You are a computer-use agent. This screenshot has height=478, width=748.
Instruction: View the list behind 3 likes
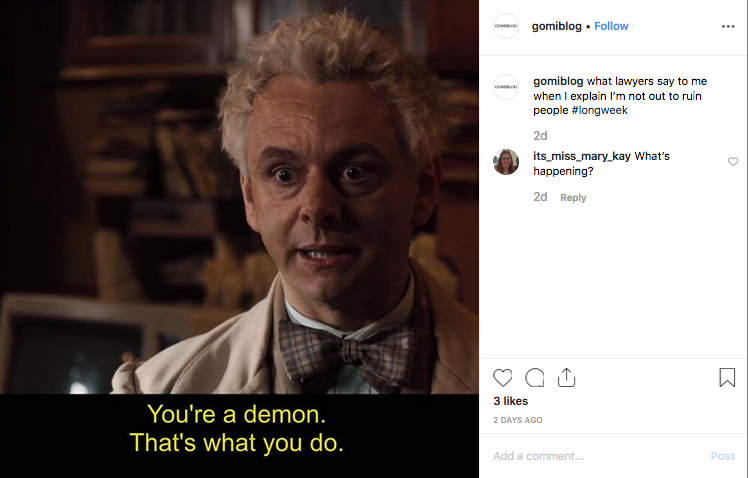point(510,401)
